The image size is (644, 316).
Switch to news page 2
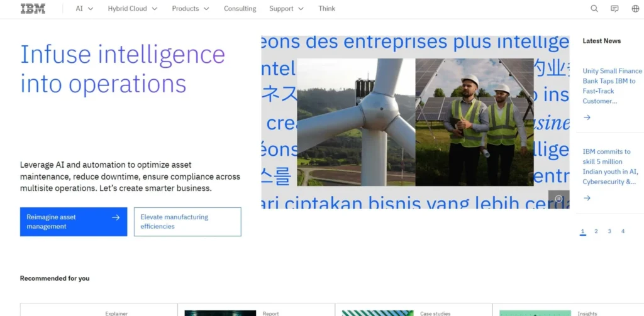pos(596,231)
